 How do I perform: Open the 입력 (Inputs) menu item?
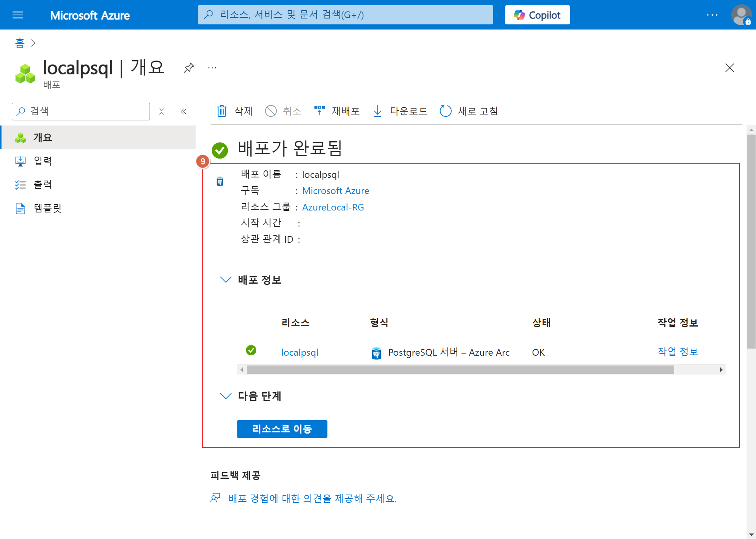pyautogui.click(x=43, y=161)
